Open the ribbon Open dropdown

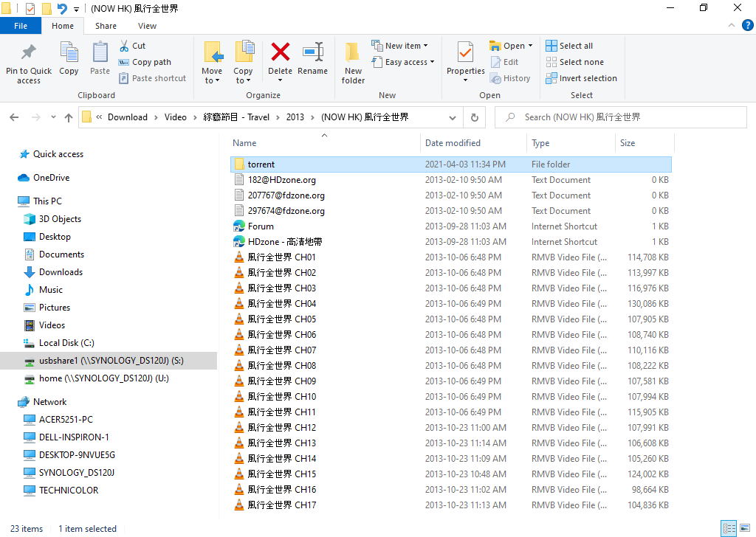tap(511, 46)
